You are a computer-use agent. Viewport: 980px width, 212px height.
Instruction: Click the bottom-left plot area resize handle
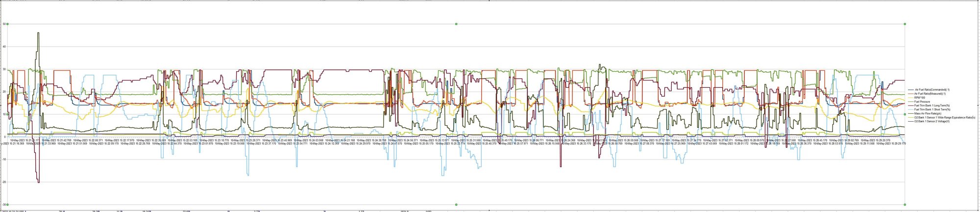8,204
